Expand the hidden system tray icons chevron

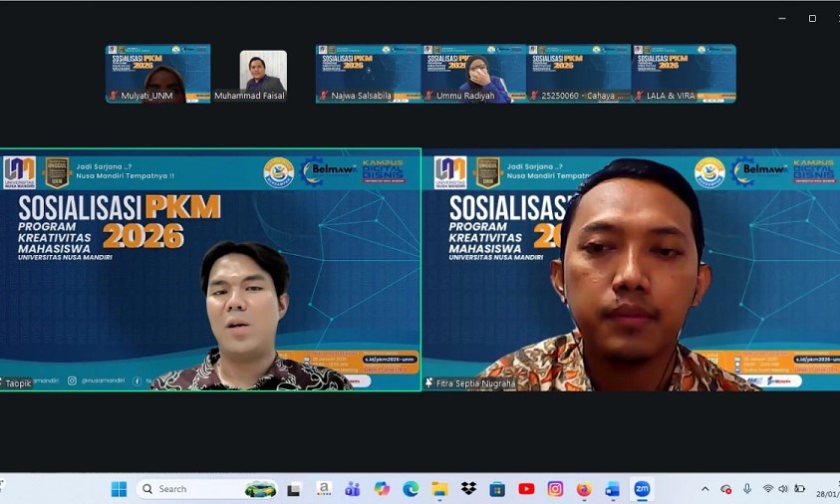click(x=705, y=489)
